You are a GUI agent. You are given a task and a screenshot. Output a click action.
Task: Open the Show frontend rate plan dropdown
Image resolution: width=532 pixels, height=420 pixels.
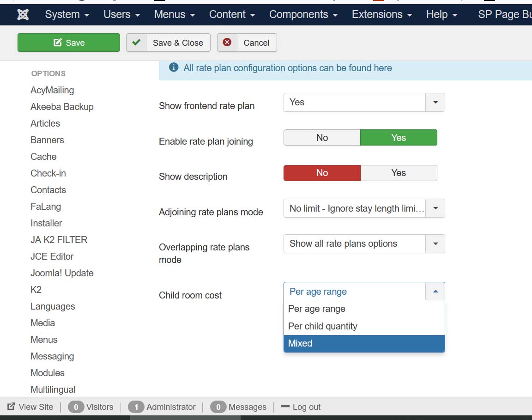coord(364,102)
